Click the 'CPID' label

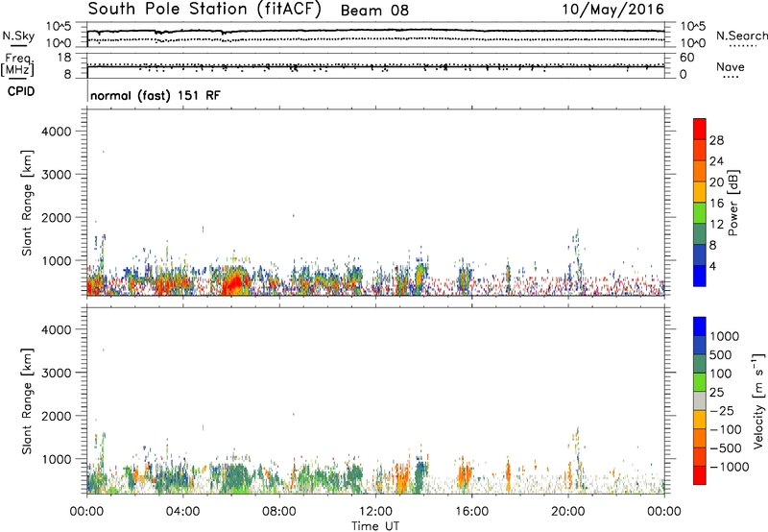[x=21, y=91]
